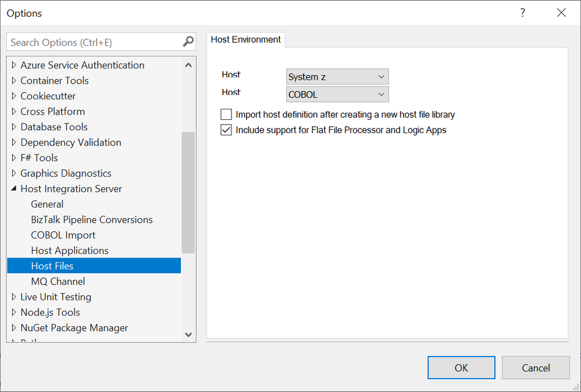
Task: Select the Cookiecutter category
Action: 48,96
